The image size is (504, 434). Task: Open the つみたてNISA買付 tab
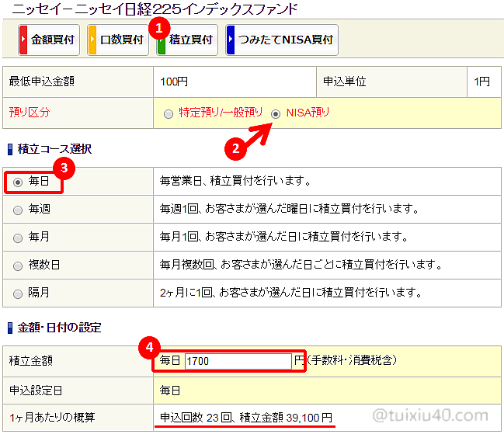(x=282, y=40)
